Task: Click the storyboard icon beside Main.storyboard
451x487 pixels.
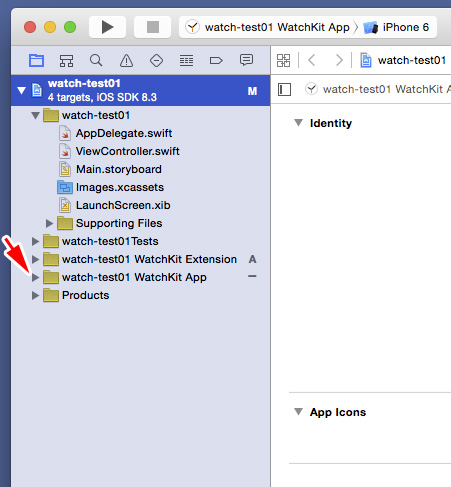Action: [65, 169]
